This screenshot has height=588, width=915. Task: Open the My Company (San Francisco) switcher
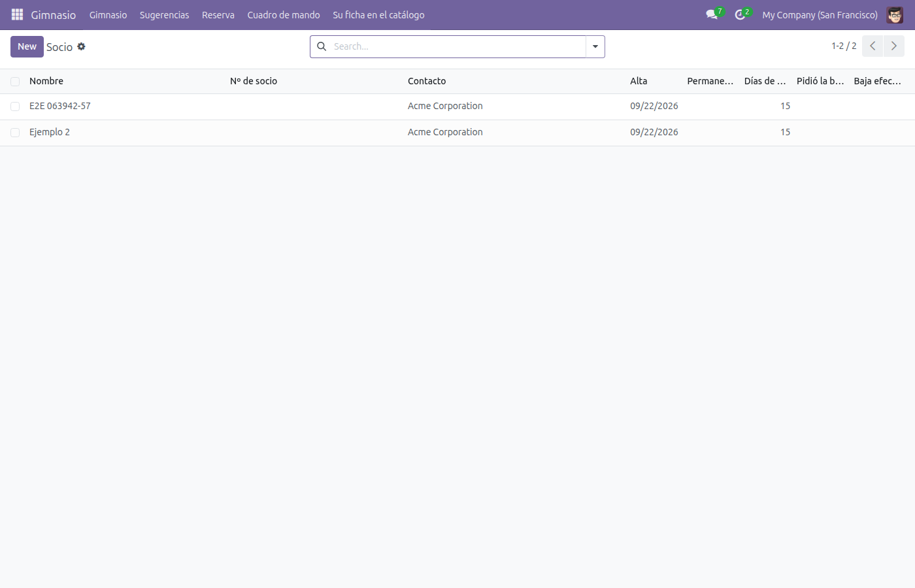(820, 14)
